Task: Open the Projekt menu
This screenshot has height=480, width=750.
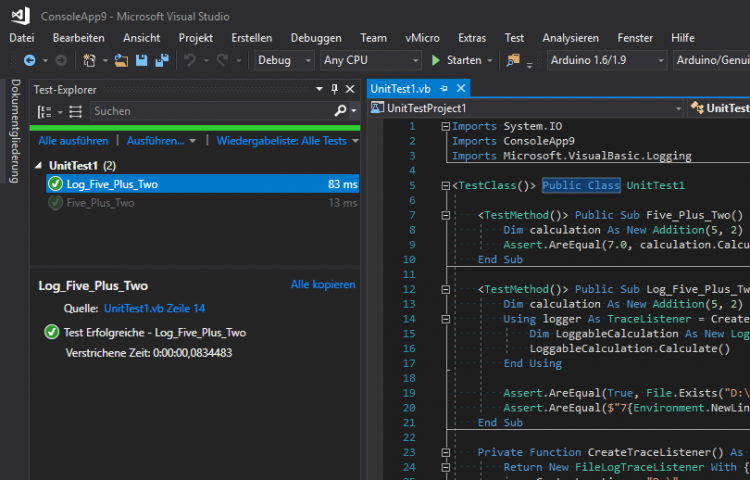Action: [196, 38]
